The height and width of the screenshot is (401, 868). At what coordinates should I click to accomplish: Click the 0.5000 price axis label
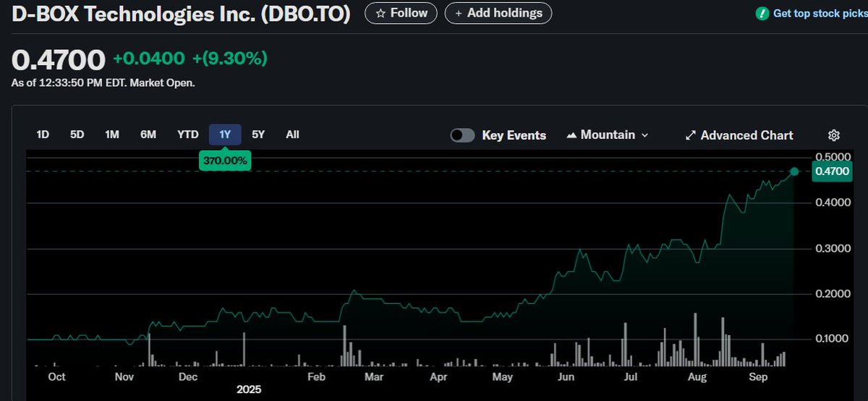832,157
